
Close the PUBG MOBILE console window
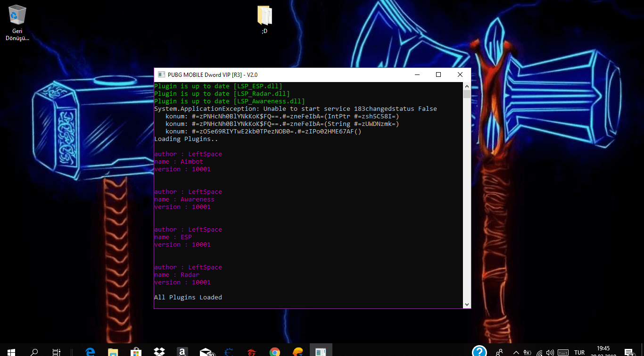point(460,75)
